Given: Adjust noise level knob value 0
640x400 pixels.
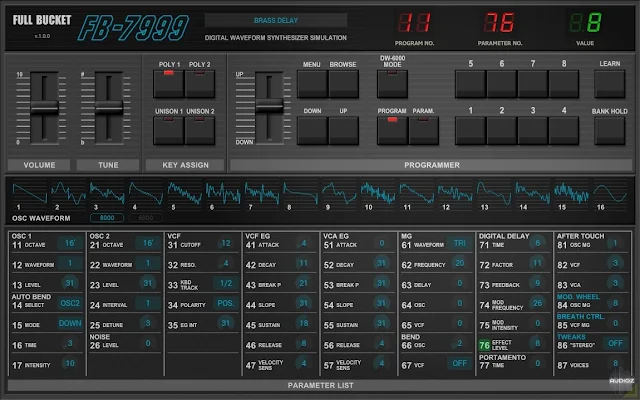Looking at the screenshot, I should (148, 343).
